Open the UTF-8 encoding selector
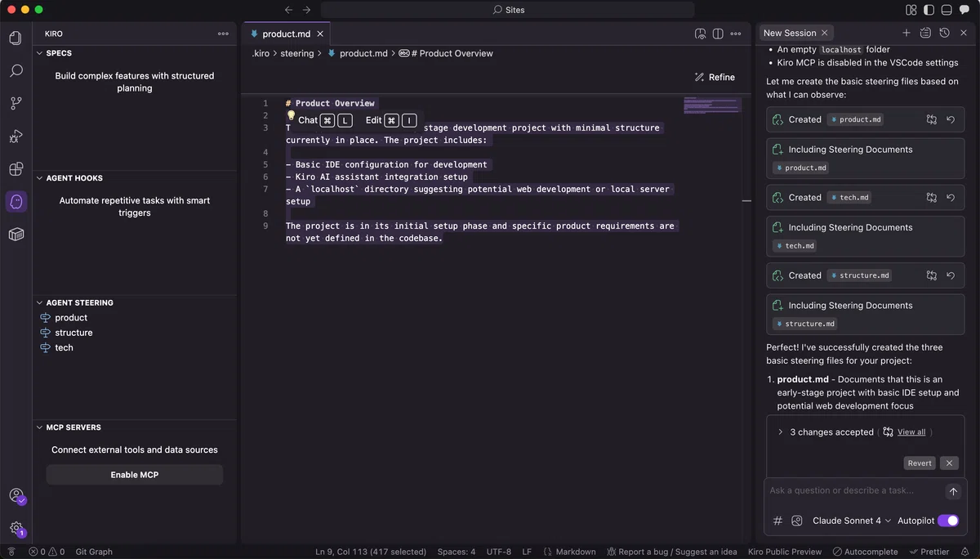980x559 pixels. point(498,552)
